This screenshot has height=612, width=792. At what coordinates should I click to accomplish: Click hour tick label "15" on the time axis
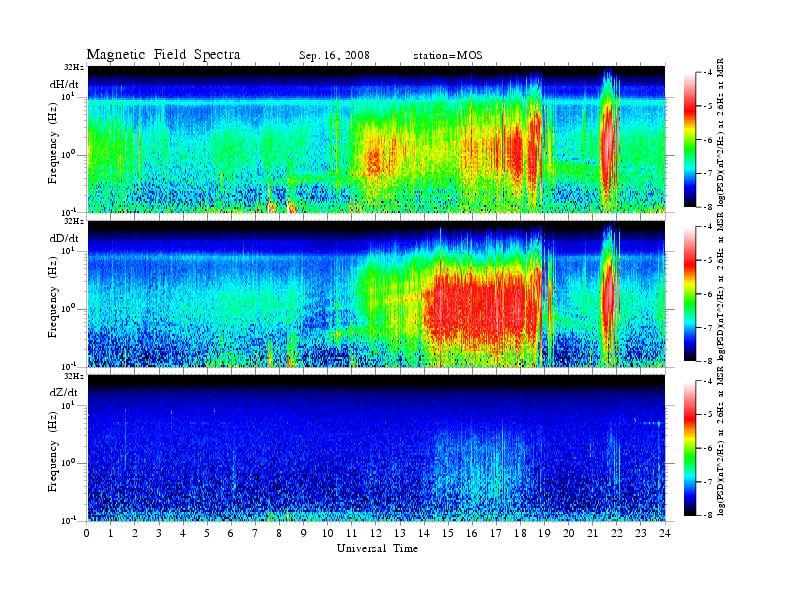coord(448,533)
